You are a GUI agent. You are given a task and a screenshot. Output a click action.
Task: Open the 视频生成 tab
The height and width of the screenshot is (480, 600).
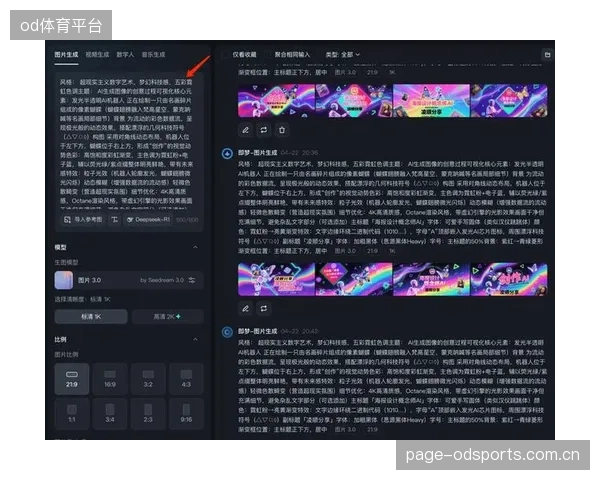97,54
